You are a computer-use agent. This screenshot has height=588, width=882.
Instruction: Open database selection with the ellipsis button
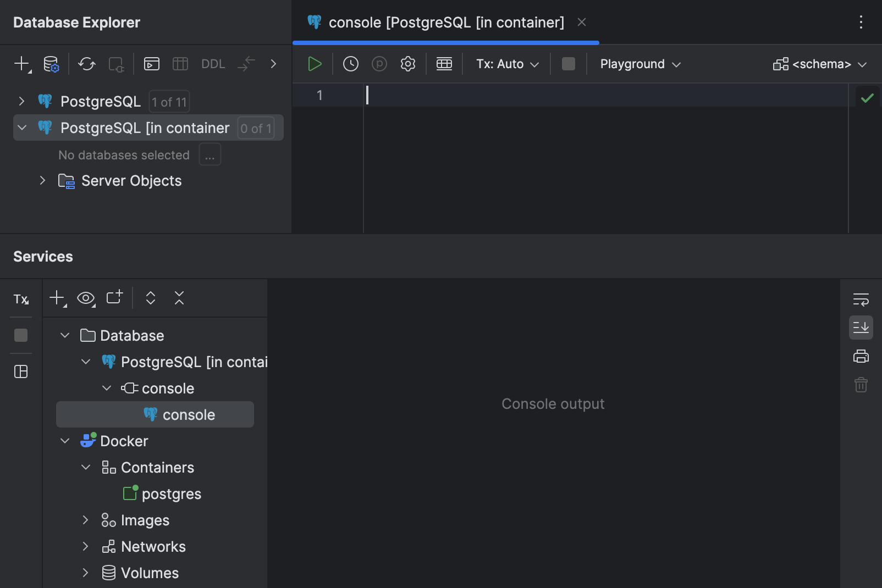[210, 154]
